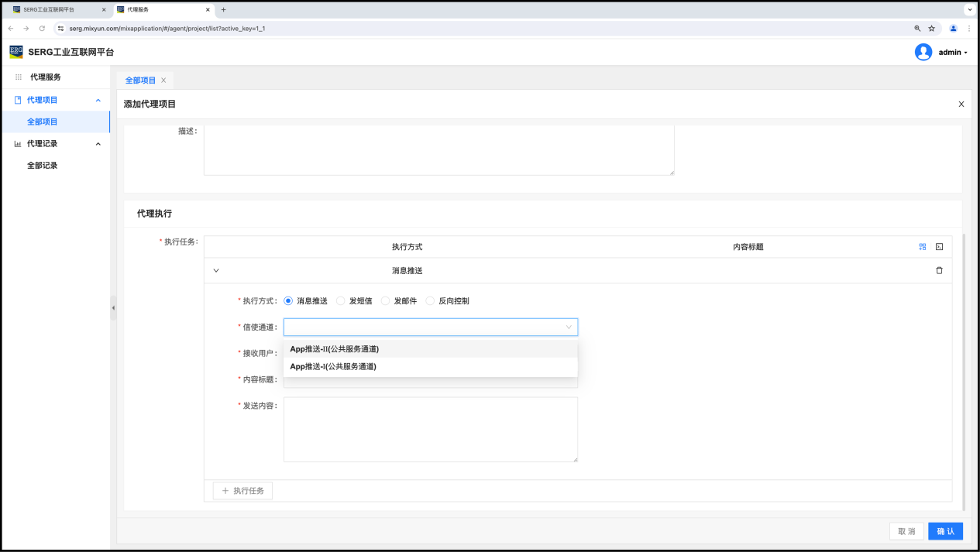Click the SERG platform logo
Screen dimensions: 980x552
[x=16, y=52]
